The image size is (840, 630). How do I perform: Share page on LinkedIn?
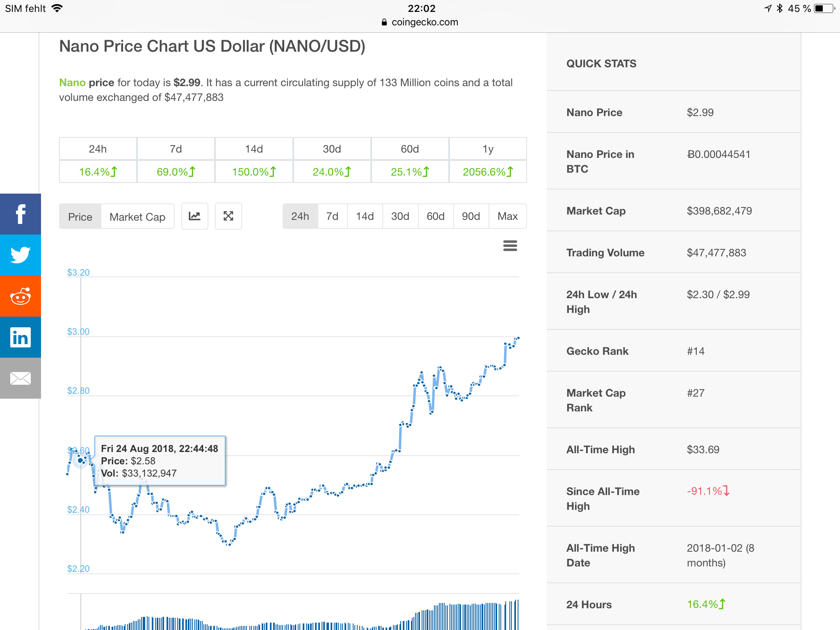coord(21,337)
